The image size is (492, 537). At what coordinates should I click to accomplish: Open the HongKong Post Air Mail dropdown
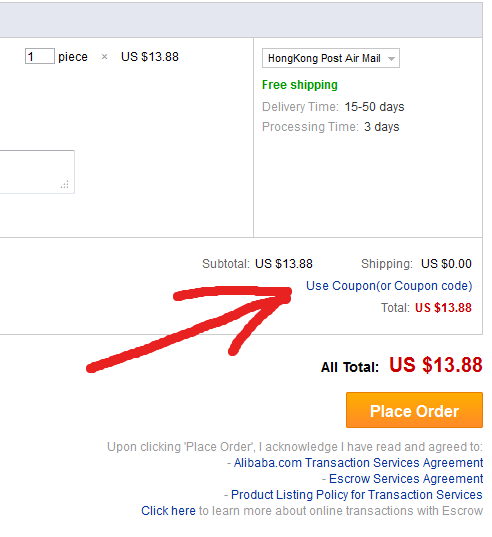[331, 58]
